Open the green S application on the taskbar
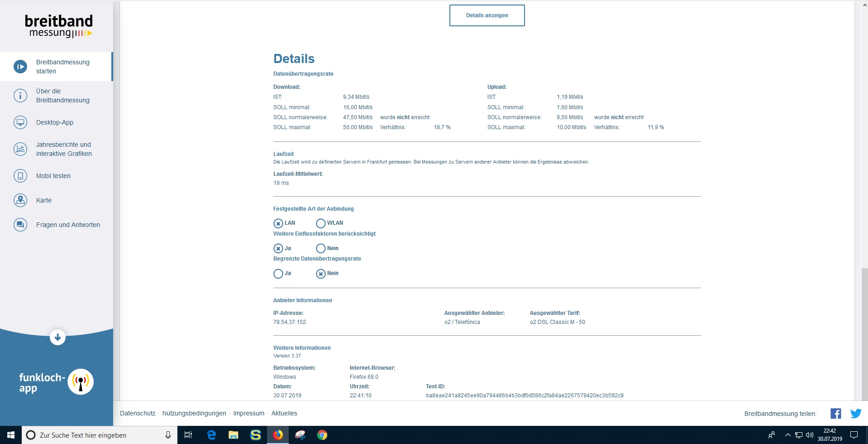Viewport: 868px width, 444px height. coord(256,435)
